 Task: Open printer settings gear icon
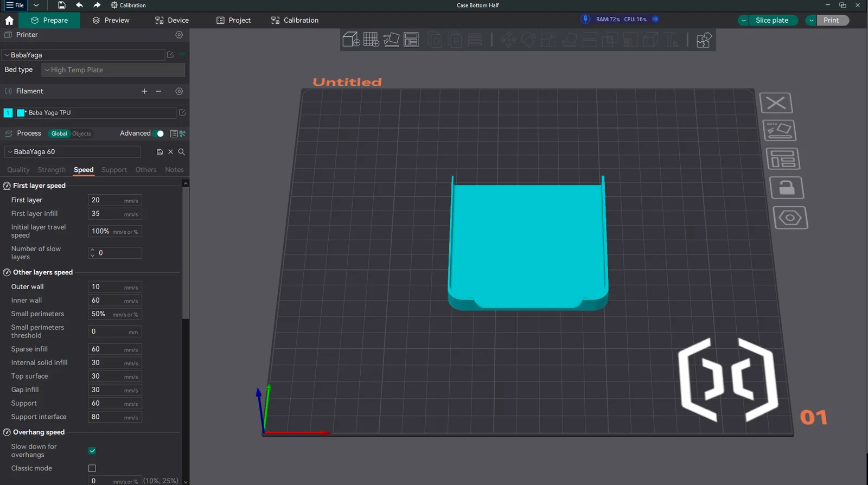click(179, 35)
